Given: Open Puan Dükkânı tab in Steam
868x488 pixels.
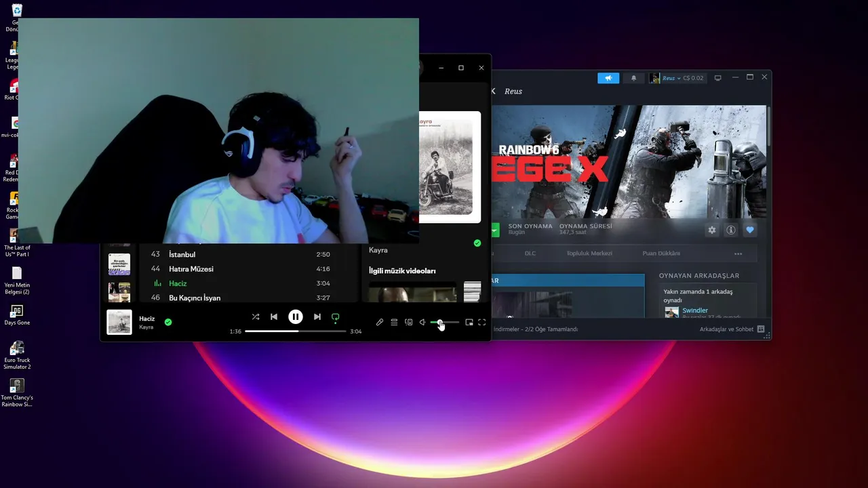Looking at the screenshot, I should tap(661, 253).
